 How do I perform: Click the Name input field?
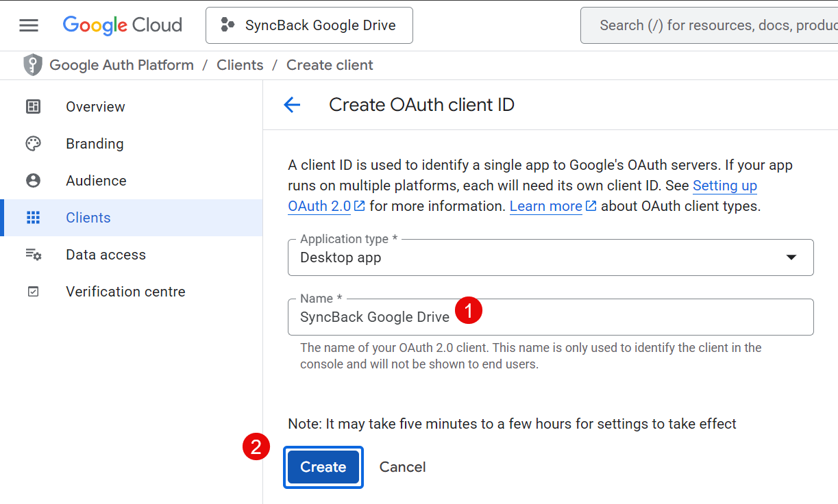tap(550, 317)
